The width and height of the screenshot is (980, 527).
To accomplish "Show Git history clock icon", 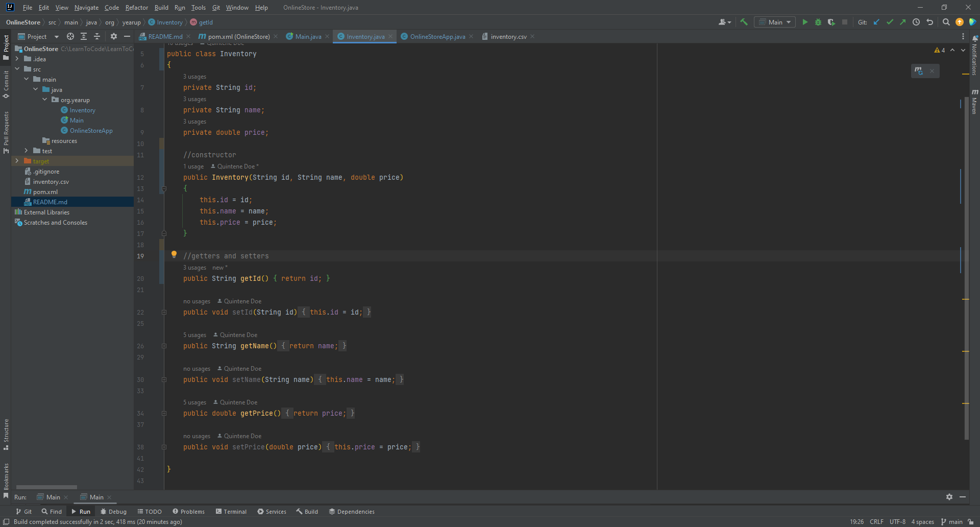I will (916, 22).
